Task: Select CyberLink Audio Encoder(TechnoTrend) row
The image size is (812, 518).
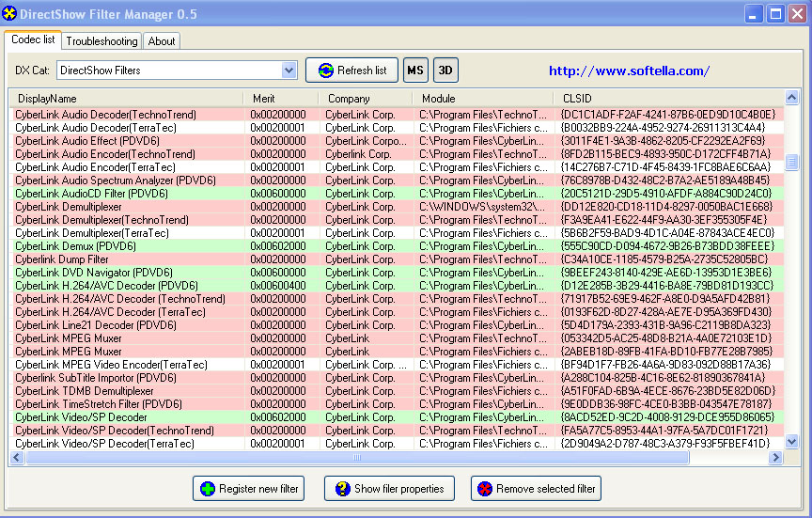Action: [x=397, y=154]
